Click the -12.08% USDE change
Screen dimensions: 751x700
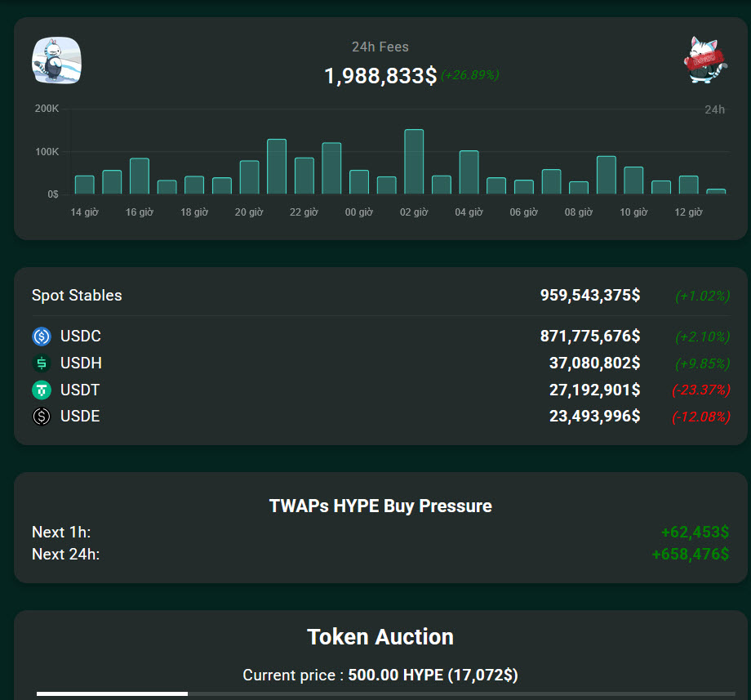(x=701, y=417)
